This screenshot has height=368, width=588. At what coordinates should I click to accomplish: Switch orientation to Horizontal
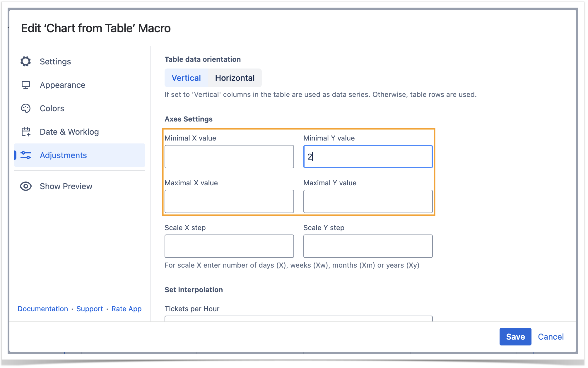point(235,78)
